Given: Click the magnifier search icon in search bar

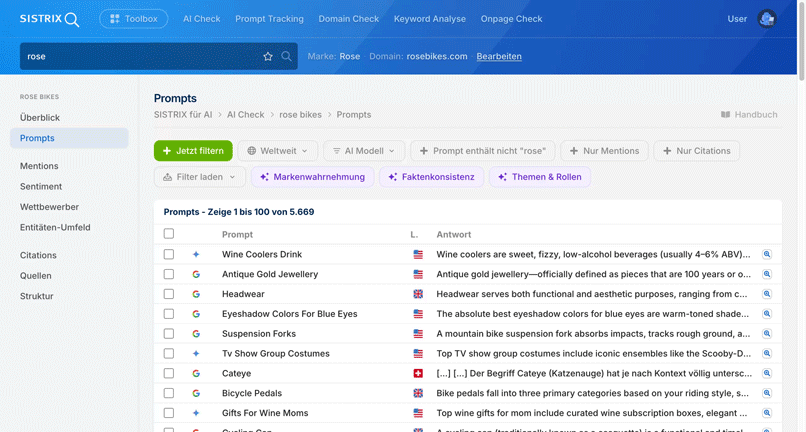Looking at the screenshot, I should 286,57.
